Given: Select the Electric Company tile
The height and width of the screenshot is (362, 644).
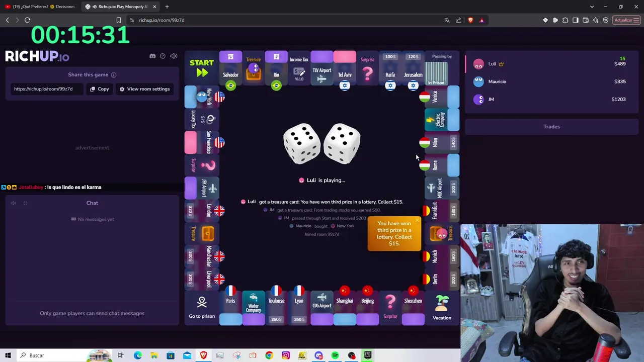Looking at the screenshot, I should [442, 120].
